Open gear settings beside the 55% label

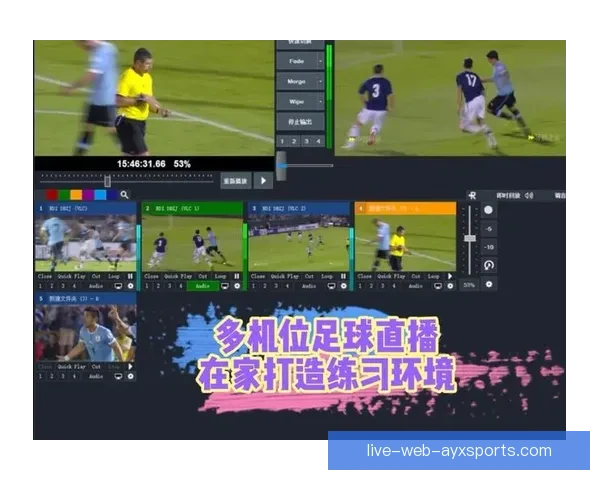tap(489, 285)
